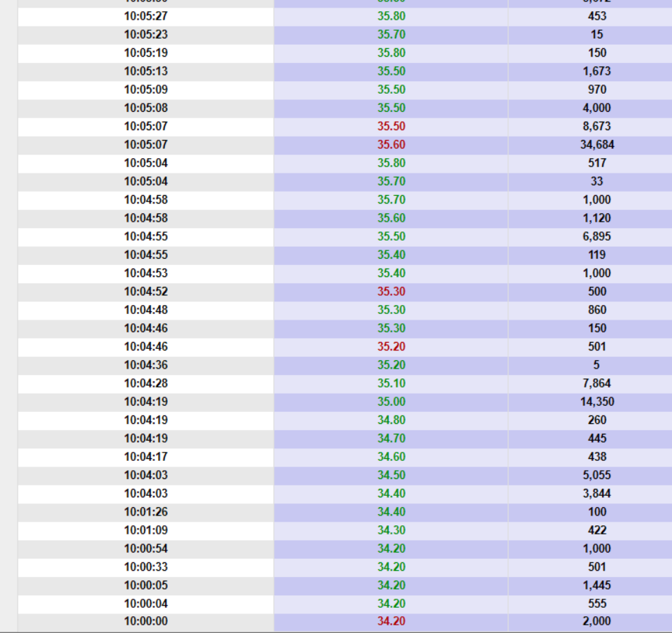Viewport: 672px width, 633px height.
Task: Click the trade volume 14,350
Action: [596, 401]
